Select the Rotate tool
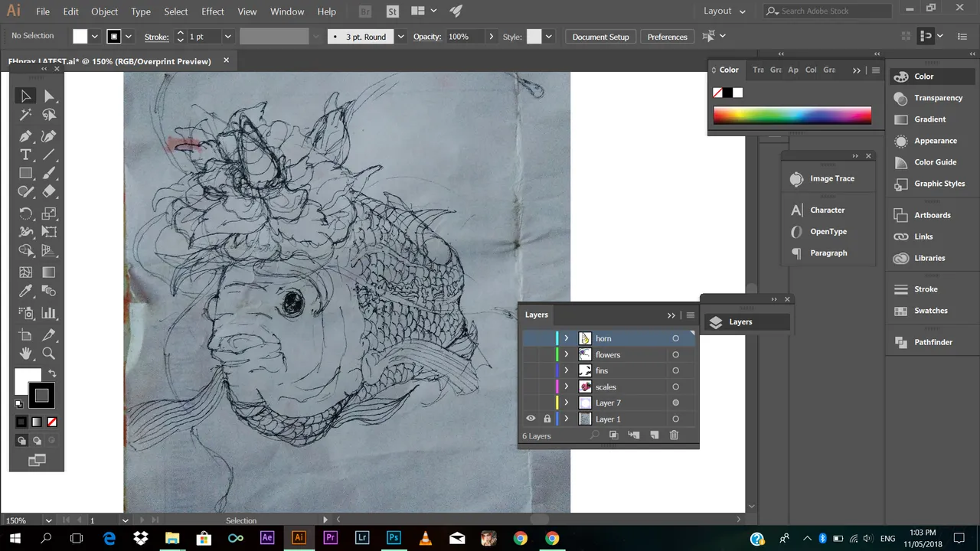Viewport: 980px width, 551px height. click(25, 214)
